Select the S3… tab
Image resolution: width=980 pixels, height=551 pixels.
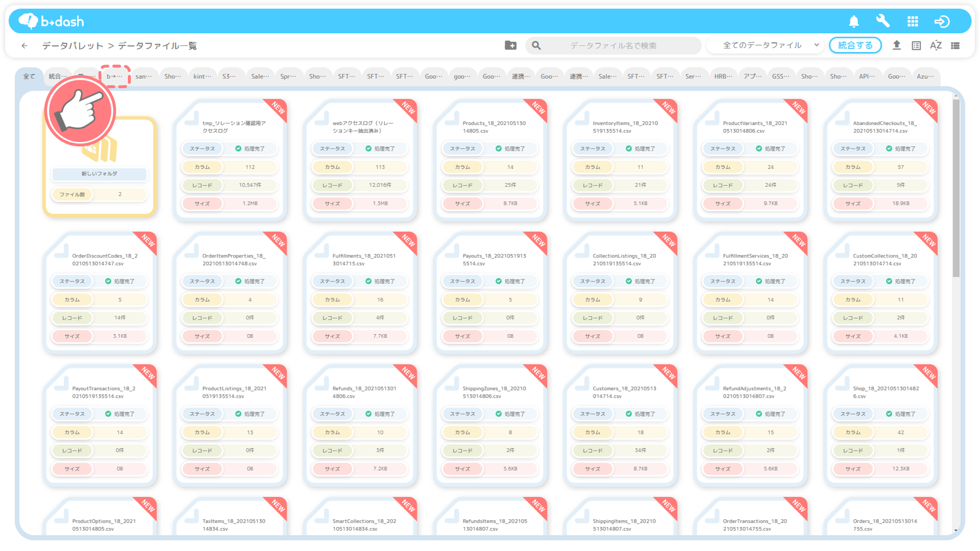tap(229, 76)
